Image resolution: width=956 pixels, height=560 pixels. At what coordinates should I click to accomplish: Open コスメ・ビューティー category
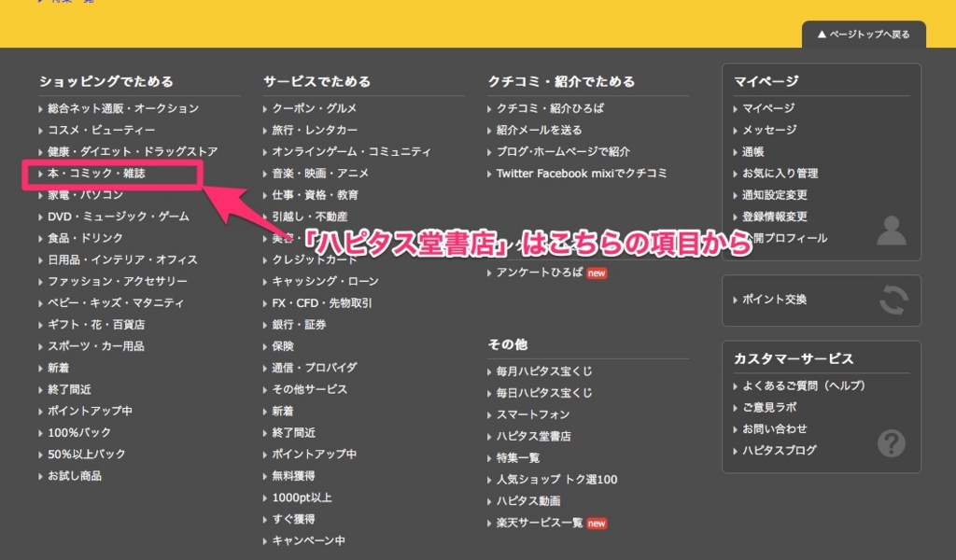pos(101,130)
